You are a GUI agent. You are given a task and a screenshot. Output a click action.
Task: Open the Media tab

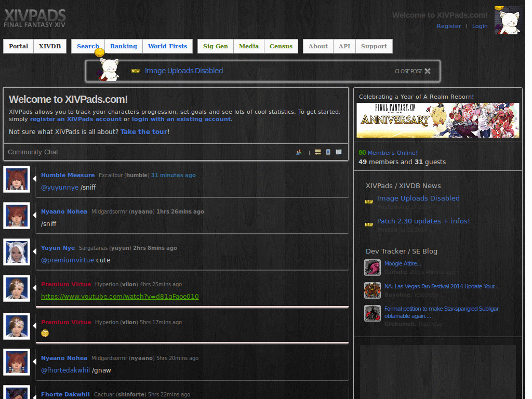249,46
